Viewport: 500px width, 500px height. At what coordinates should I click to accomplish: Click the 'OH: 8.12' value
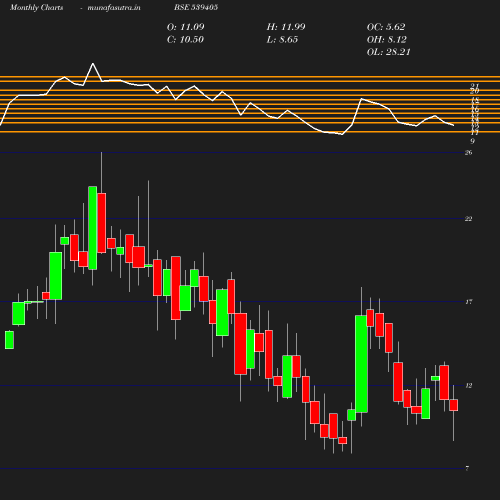click(387, 39)
